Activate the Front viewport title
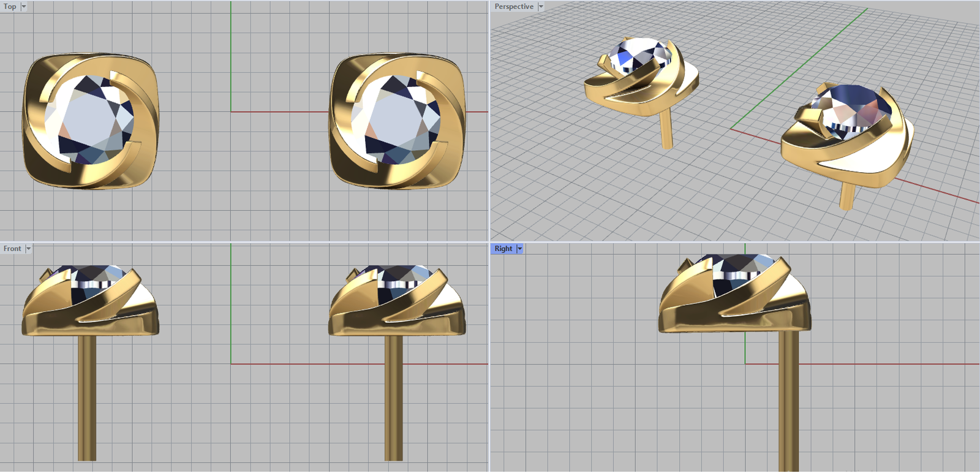 tap(12, 249)
